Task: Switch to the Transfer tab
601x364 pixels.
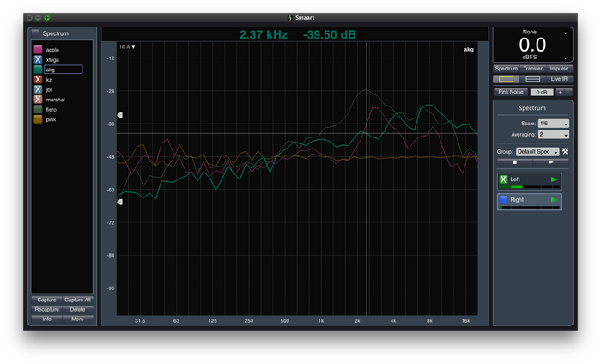Action: [533, 68]
